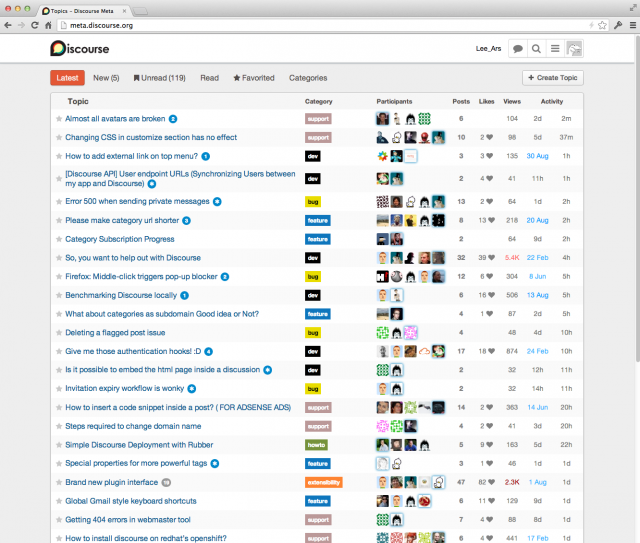Screen dimensions: 640x543
Task: Open the Lee_Ars username link
Action: point(488,49)
